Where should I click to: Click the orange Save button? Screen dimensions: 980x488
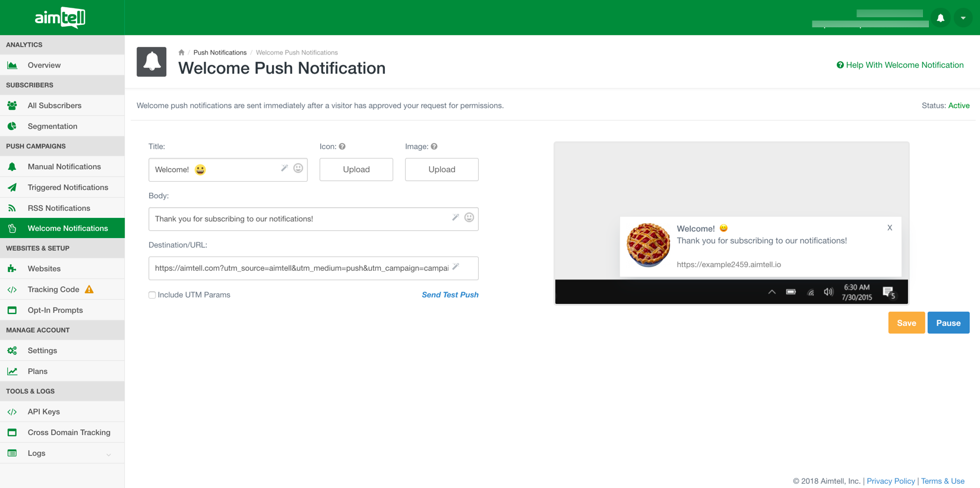[906, 323]
